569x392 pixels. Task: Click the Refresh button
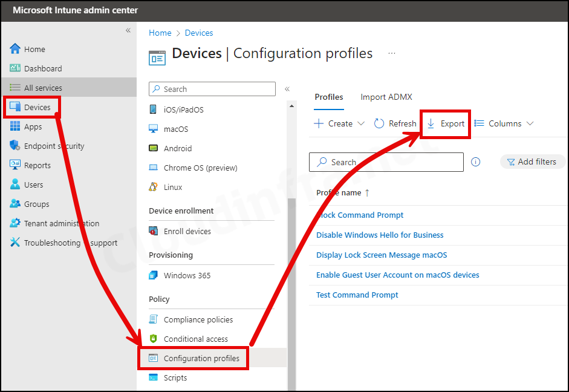(395, 123)
